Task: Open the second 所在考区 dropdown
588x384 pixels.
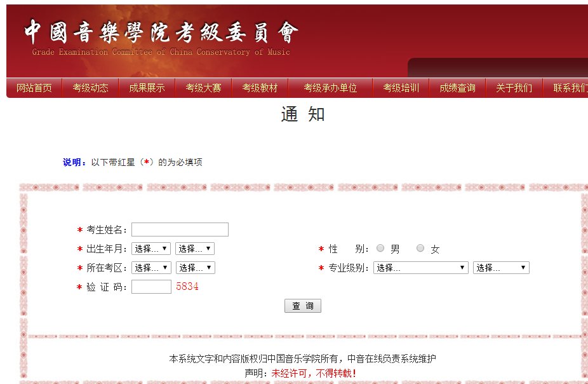Action: tap(195, 267)
